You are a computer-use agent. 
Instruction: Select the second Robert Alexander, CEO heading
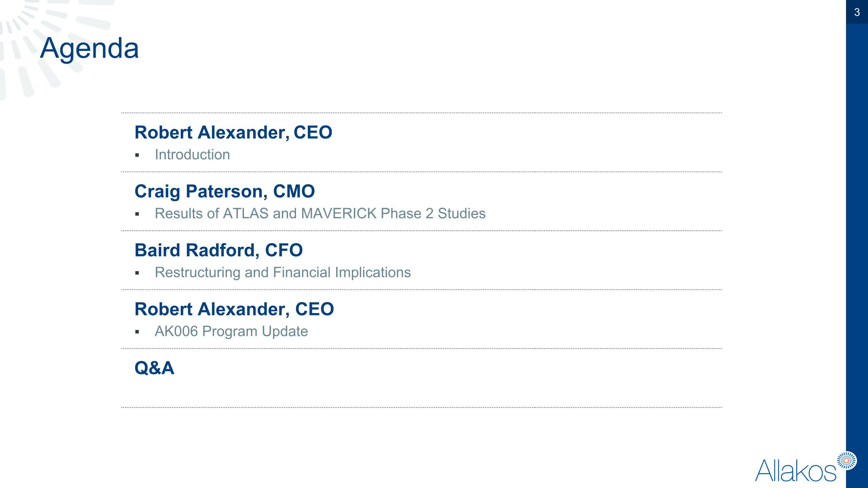point(234,309)
